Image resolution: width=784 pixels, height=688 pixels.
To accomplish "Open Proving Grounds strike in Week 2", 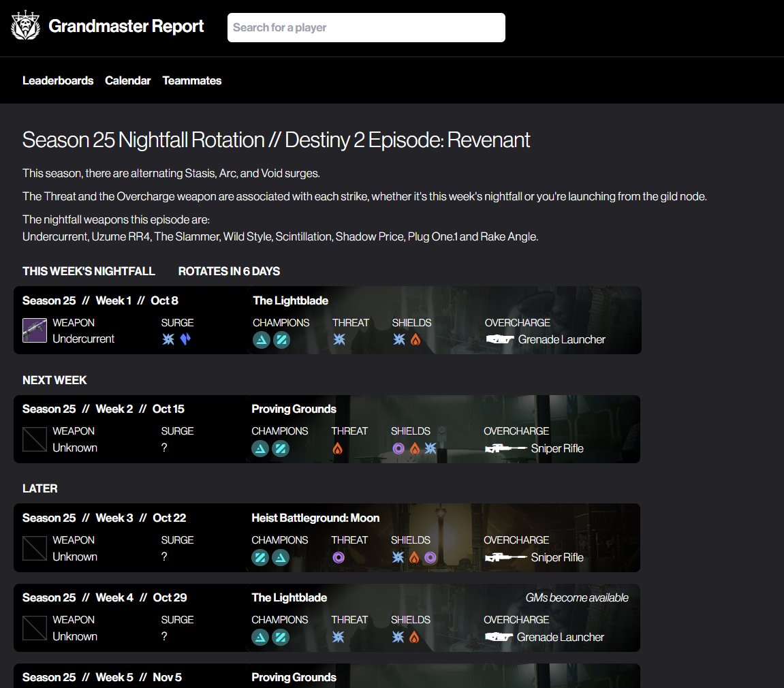I will [x=294, y=409].
